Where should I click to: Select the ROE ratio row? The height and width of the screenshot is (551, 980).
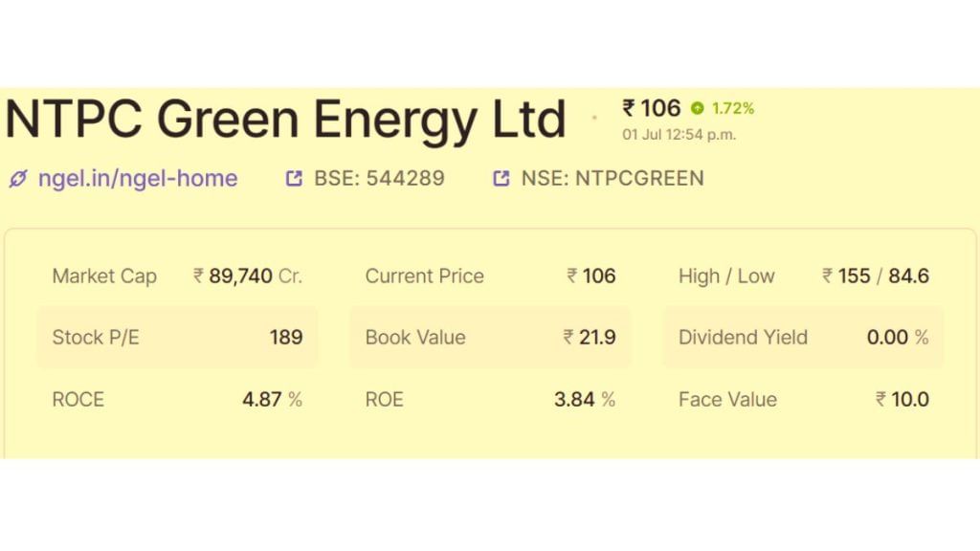point(491,399)
